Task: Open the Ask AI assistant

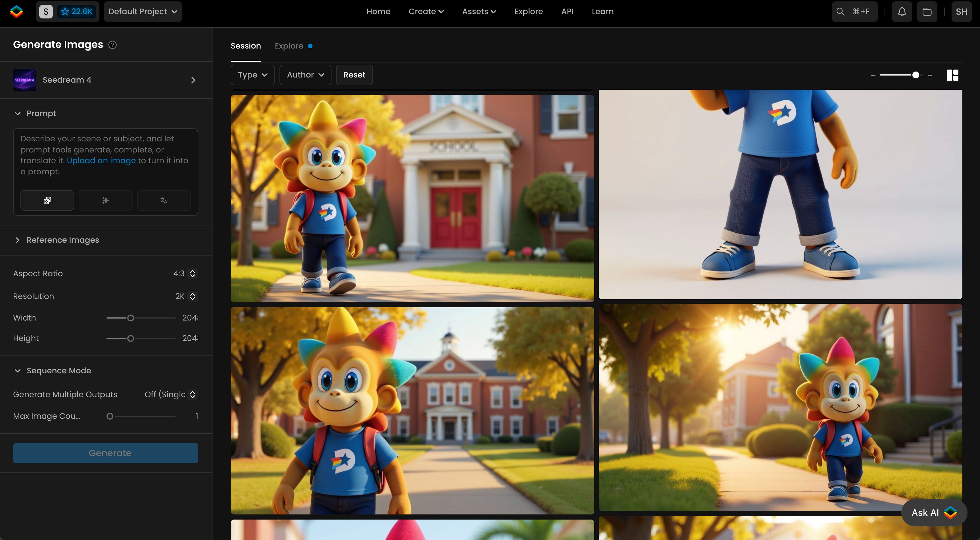Action: click(x=934, y=512)
